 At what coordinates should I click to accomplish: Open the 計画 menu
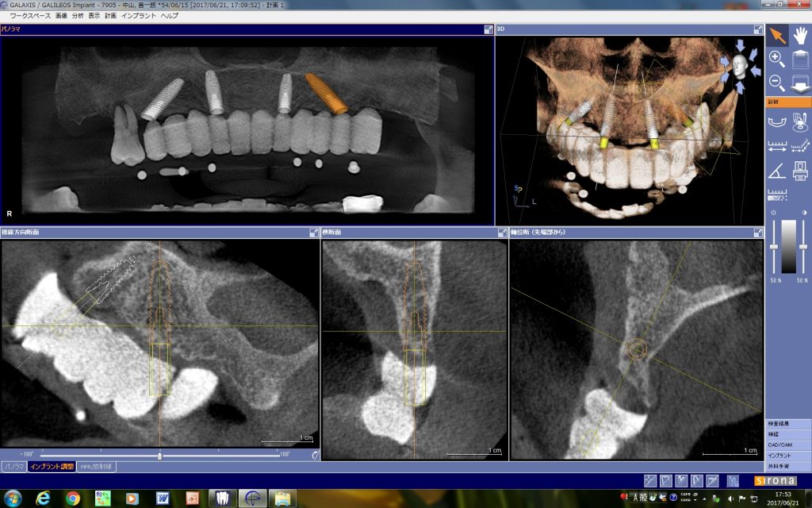[110, 16]
